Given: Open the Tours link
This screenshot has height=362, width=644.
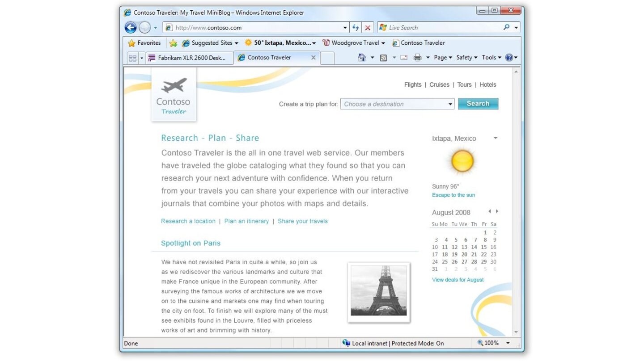Looking at the screenshot, I should coord(464,84).
